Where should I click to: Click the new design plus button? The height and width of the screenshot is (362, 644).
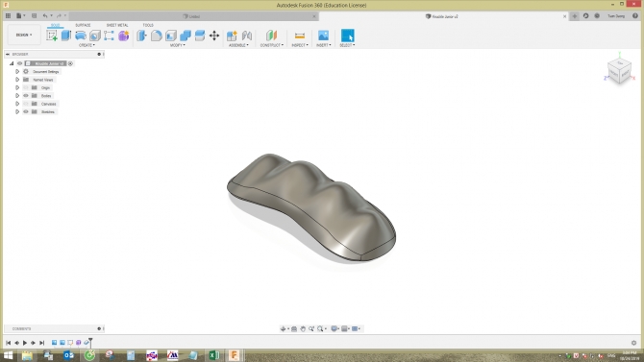tap(575, 16)
